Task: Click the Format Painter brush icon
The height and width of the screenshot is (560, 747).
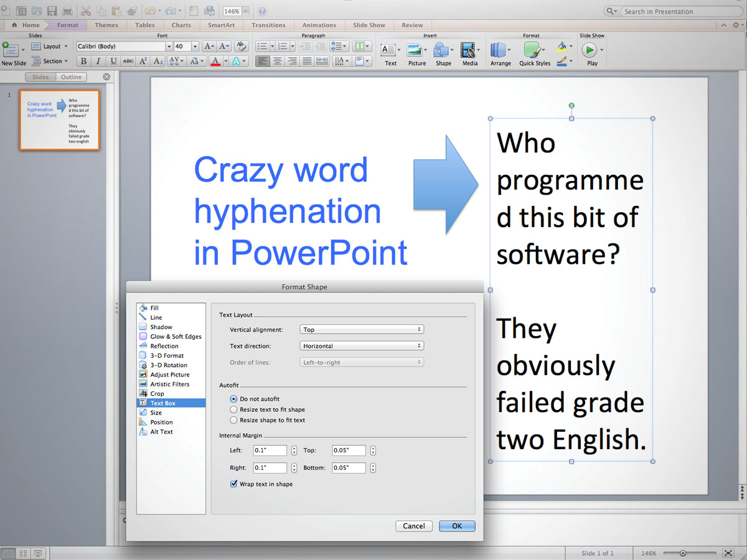Action: pyautogui.click(x=132, y=11)
